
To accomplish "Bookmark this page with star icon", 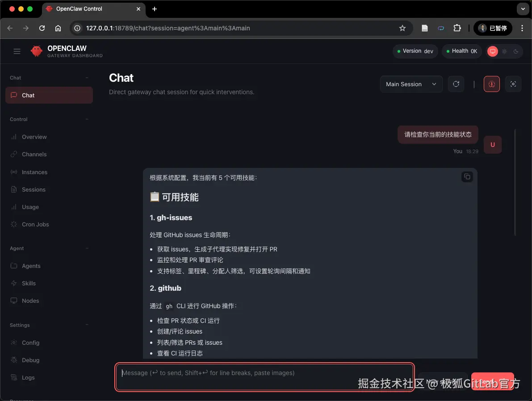I will 402,28.
